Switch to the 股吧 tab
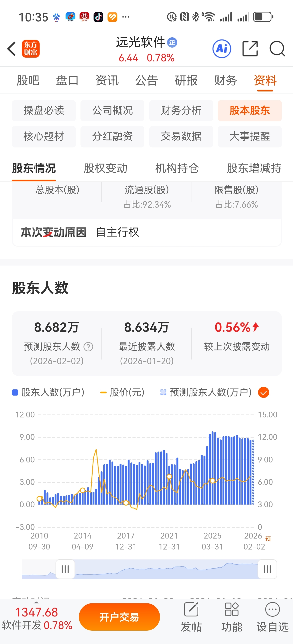 click(28, 80)
